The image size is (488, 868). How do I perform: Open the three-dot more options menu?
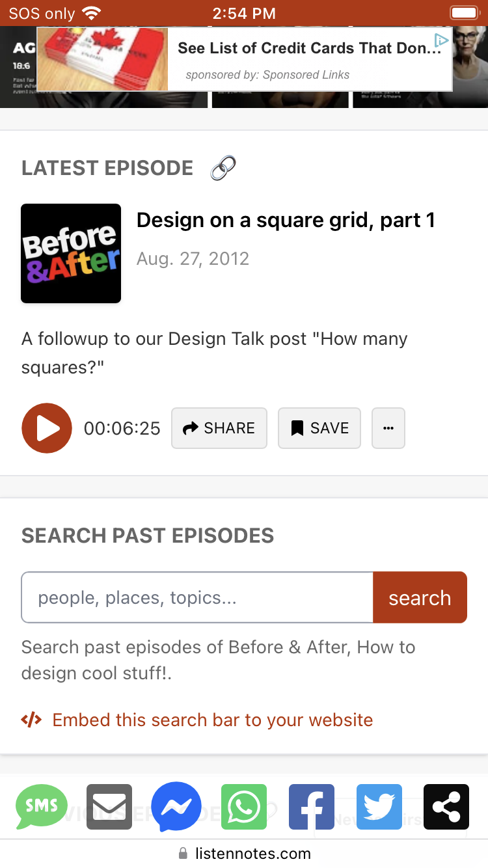coord(388,428)
